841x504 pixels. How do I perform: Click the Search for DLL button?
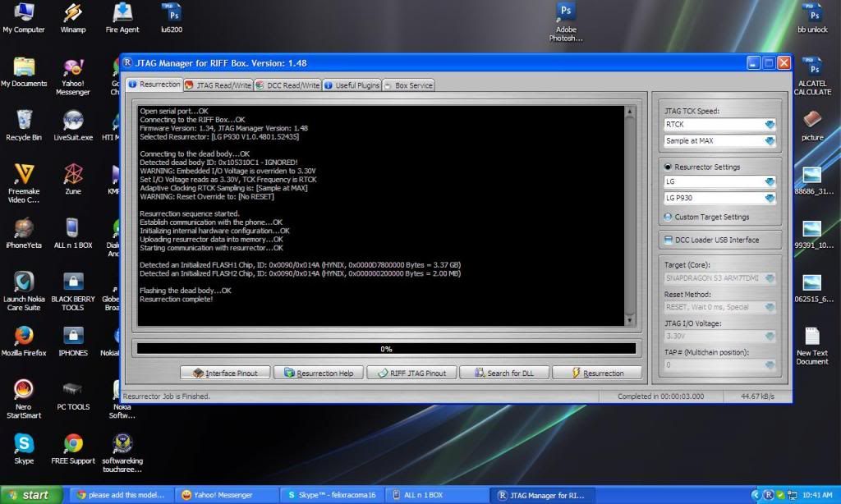[504, 373]
